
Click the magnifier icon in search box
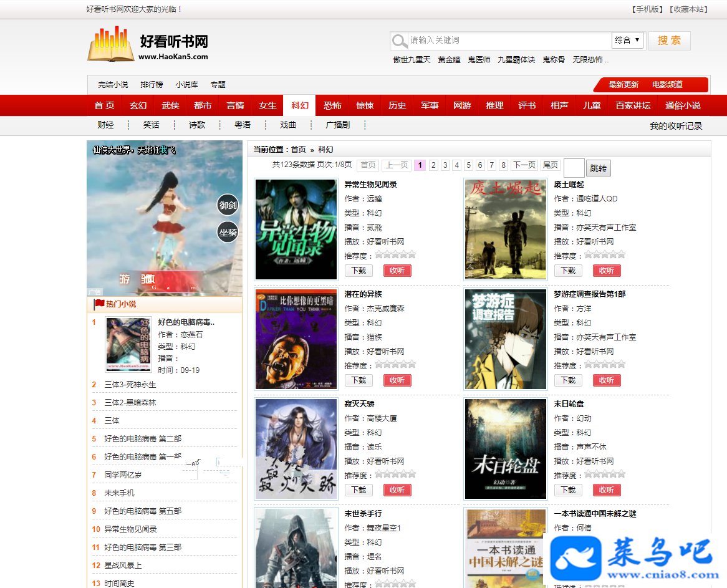coord(399,41)
